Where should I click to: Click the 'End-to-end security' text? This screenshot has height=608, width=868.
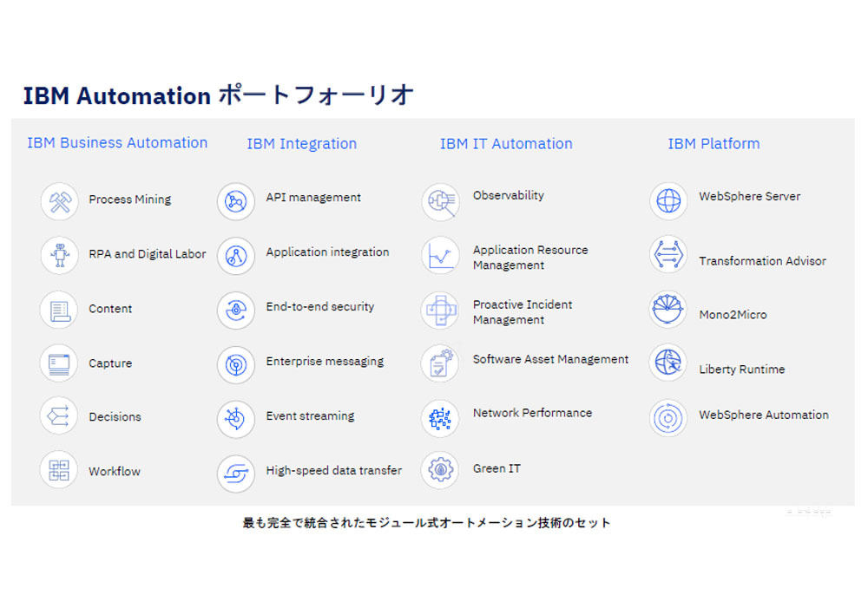point(320,306)
